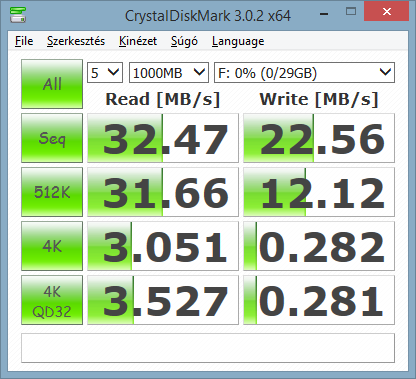Click the 512K write result 12.12
This screenshot has height=379, width=416.
[319, 192]
